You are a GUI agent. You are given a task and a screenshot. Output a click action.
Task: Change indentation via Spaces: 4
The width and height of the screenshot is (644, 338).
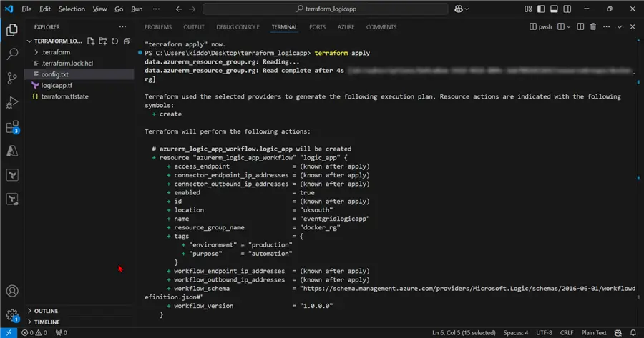[x=516, y=333]
